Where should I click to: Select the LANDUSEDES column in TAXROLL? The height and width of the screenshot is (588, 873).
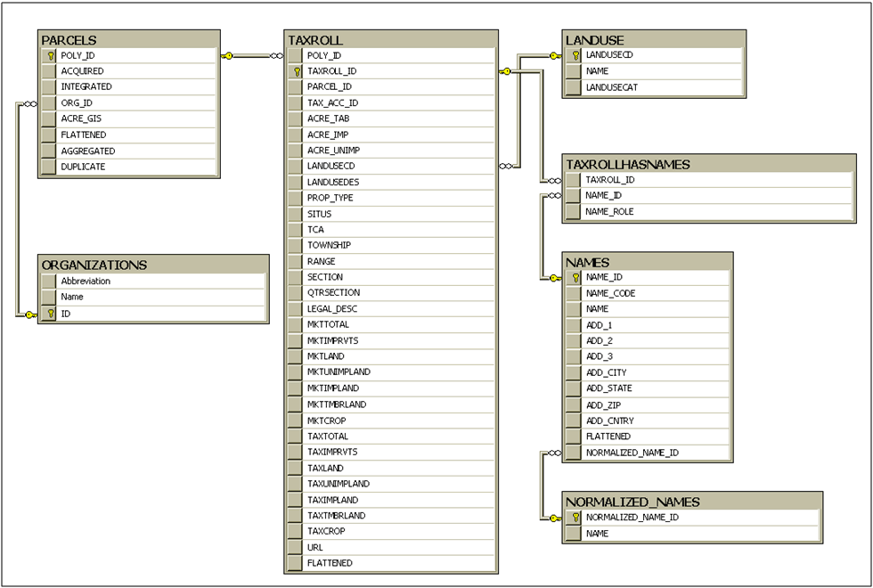point(391,182)
